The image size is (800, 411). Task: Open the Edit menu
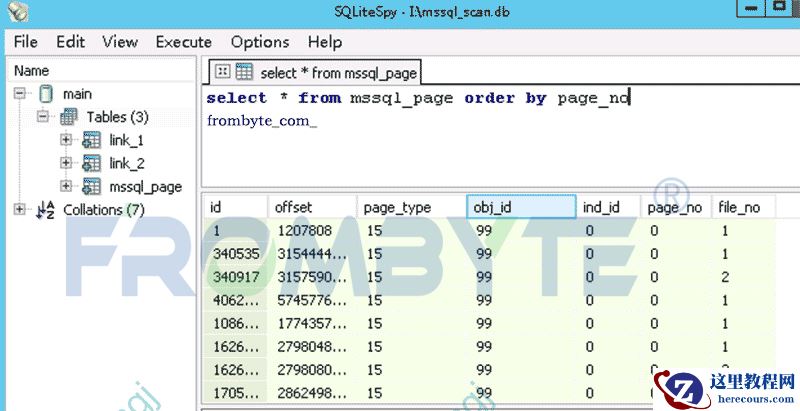point(70,42)
